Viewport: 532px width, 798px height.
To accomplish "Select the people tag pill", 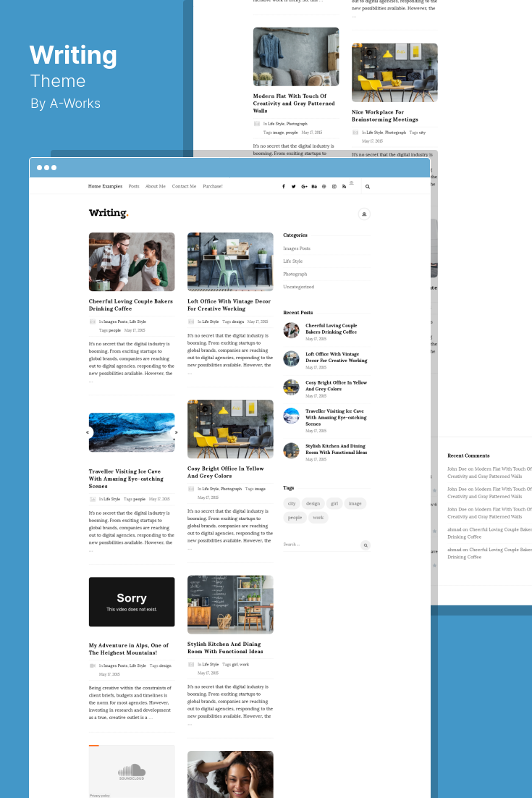I will click(x=295, y=518).
